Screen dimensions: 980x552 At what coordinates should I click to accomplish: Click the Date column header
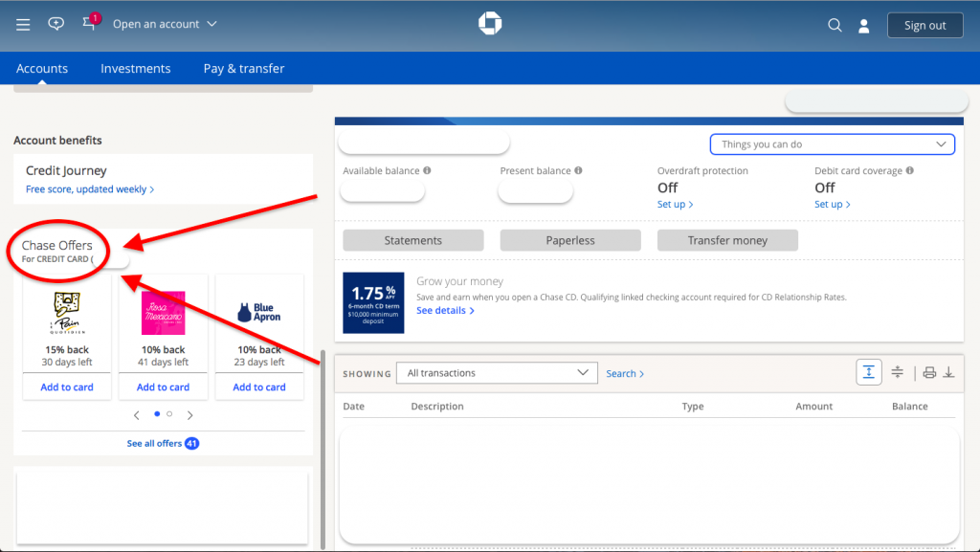pos(354,406)
